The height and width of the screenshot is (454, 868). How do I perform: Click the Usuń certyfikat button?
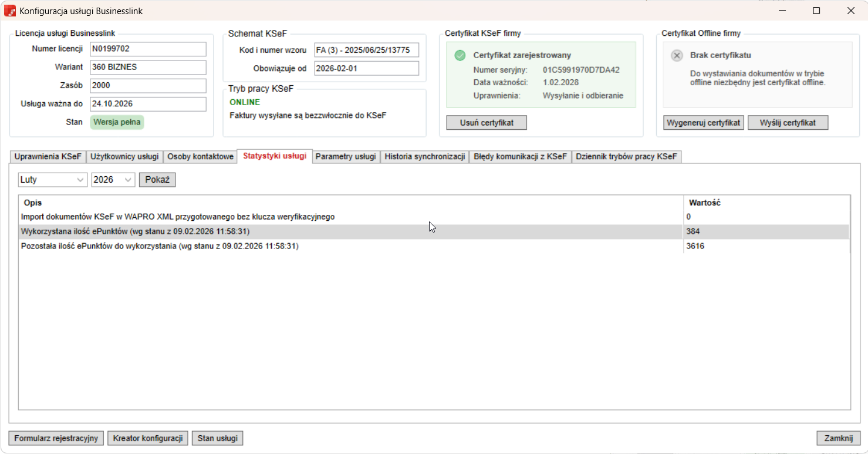pyautogui.click(x=486, y=122)
